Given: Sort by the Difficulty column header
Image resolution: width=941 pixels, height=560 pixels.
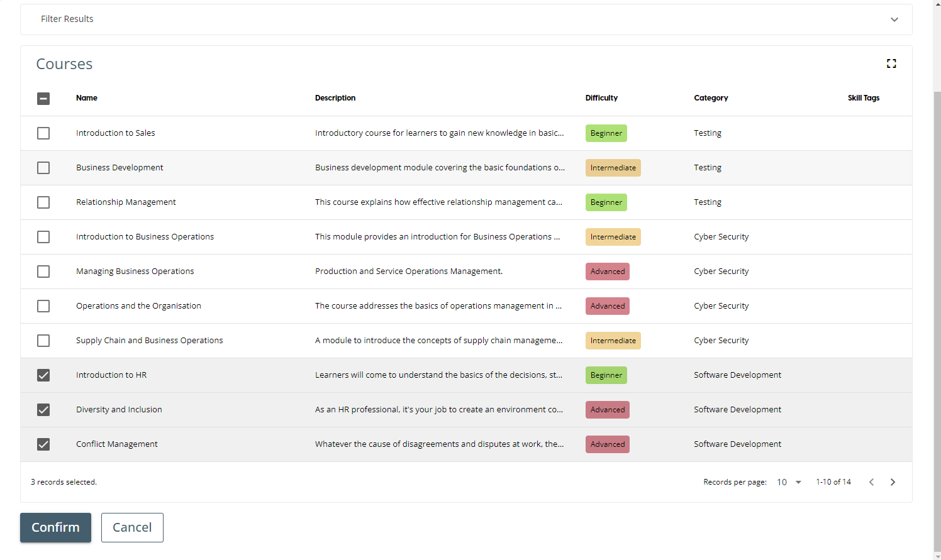Looking at the screenshot, I should coord(601,98).
